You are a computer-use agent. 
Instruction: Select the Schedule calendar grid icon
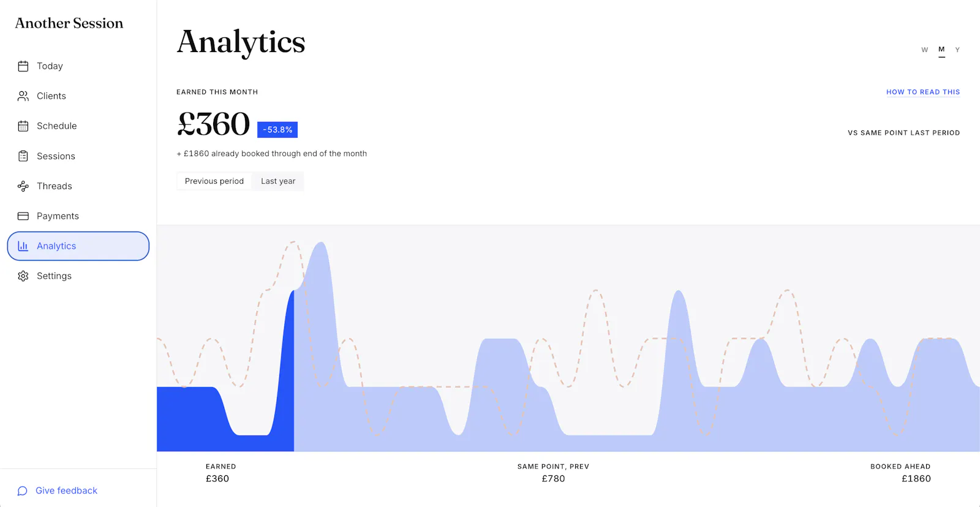(x=23, y=126)
